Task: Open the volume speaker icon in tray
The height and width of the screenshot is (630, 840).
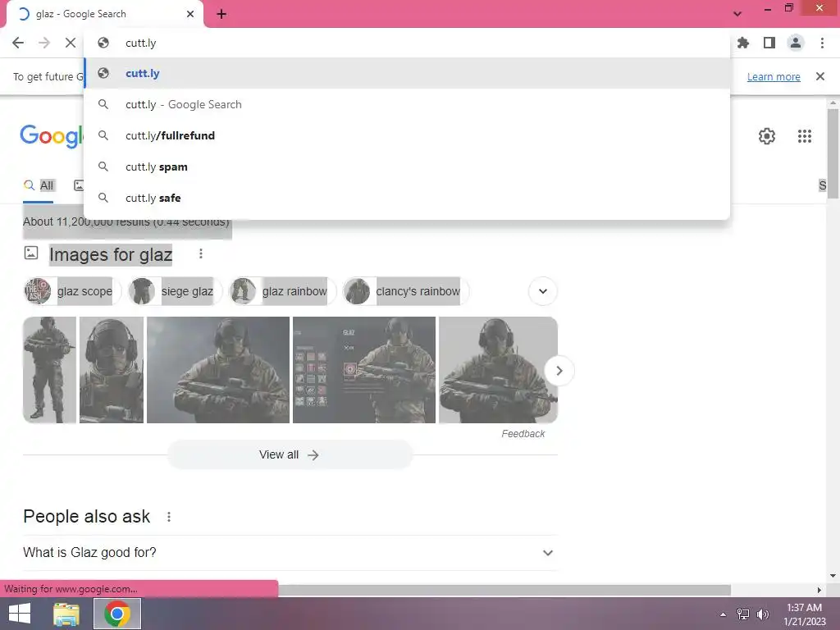Action: (x=763, y=614)
